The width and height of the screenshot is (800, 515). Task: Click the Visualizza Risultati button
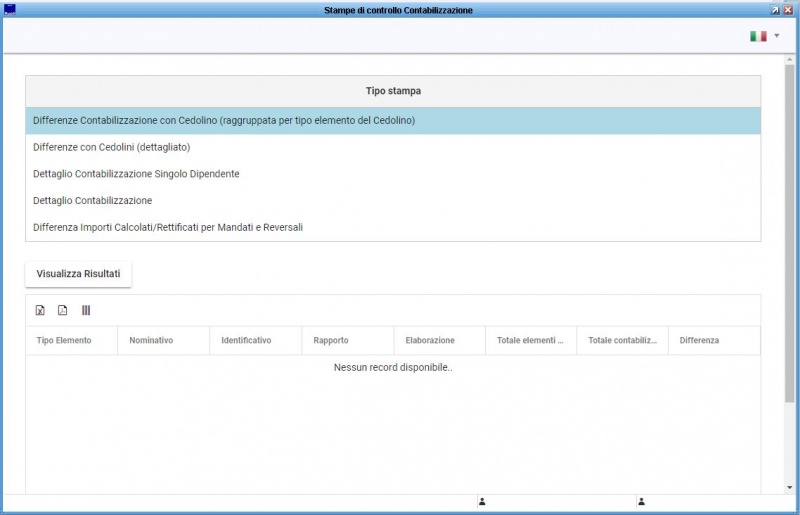point(78,274)
